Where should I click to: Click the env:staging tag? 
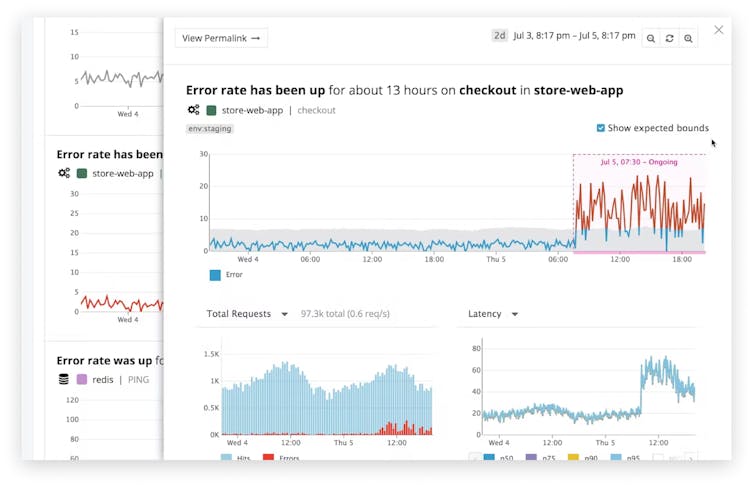click(209, 129)
